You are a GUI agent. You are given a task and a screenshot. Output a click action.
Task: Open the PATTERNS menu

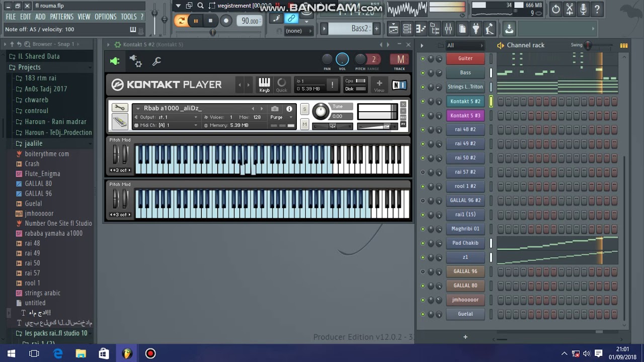[62, 17]
